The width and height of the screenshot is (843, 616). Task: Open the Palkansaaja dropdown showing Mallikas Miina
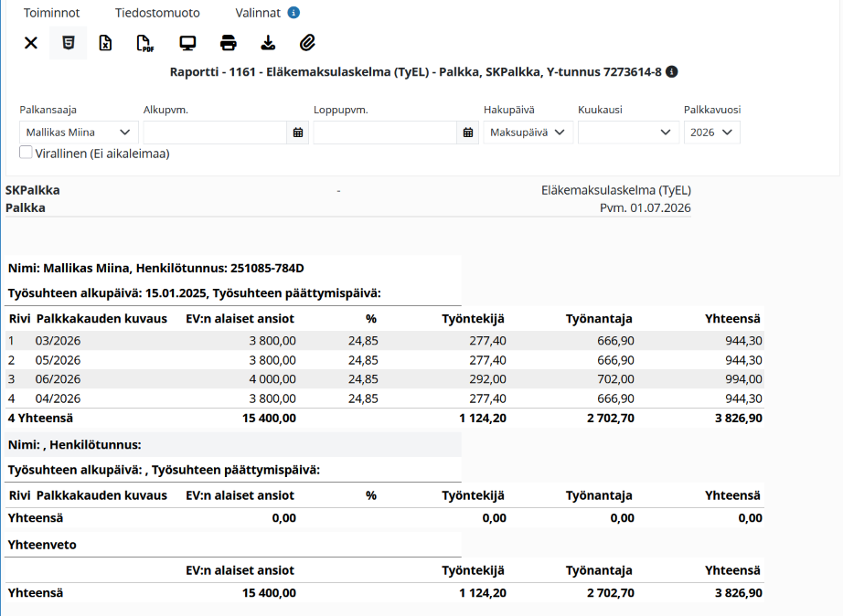(x=79, y=133)
